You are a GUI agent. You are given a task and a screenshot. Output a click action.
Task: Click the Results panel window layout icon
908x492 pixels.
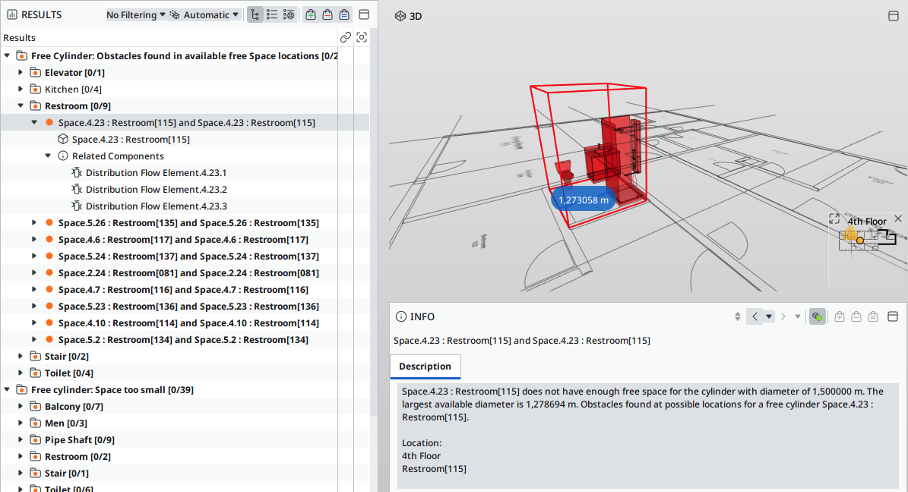[364, 14]
